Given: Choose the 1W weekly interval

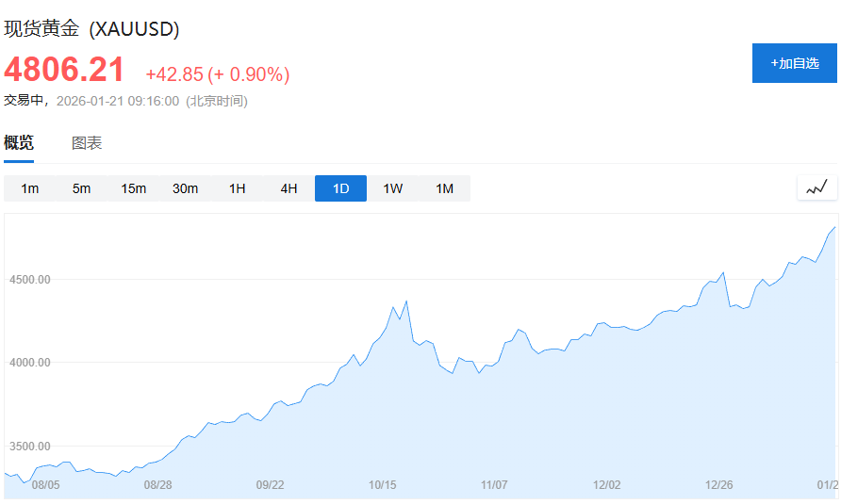Looking at the screenshot, I should click(392, 188).
